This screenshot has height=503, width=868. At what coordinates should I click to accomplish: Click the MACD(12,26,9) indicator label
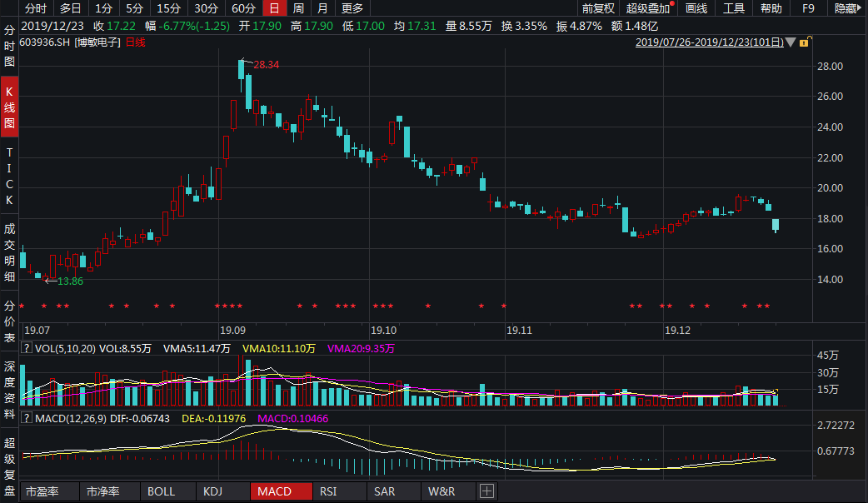click(x=71, y=418)
